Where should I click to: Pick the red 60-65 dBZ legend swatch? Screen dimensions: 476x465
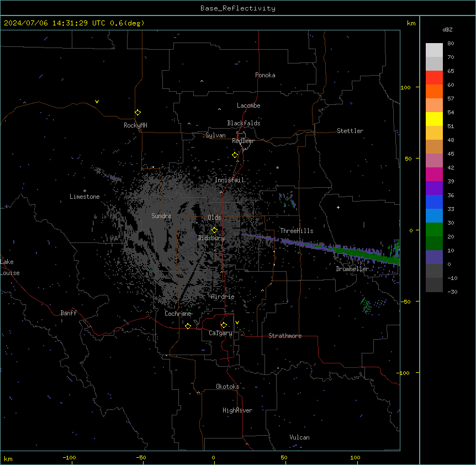click(x=434, y=77)
